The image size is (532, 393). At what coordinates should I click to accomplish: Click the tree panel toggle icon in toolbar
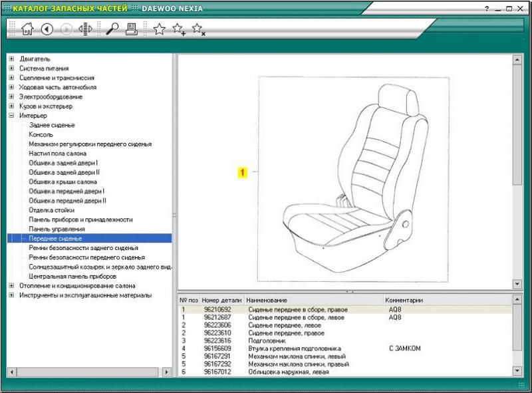(86, 29)
